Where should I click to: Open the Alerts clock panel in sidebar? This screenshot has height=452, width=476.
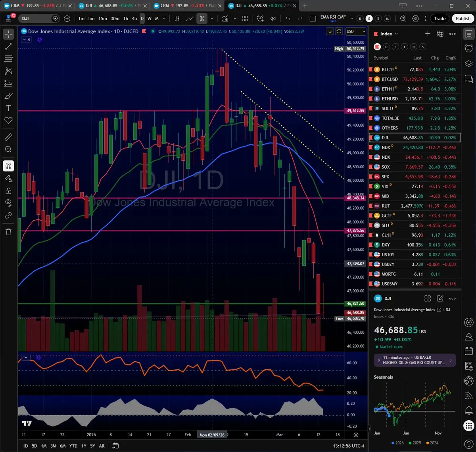coord(468,48)
